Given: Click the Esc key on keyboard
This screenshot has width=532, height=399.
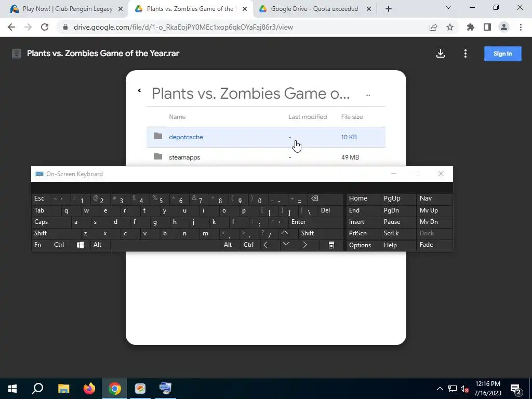Looking at the screenshot, I should pyautogui.click(x=41, y=199).
